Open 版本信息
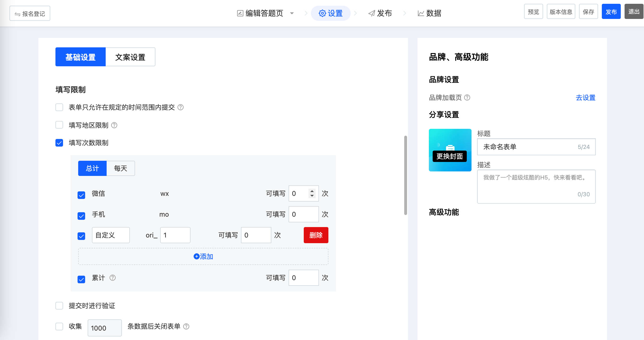Viewport: 644px width, 340px height. coord(561,12)
